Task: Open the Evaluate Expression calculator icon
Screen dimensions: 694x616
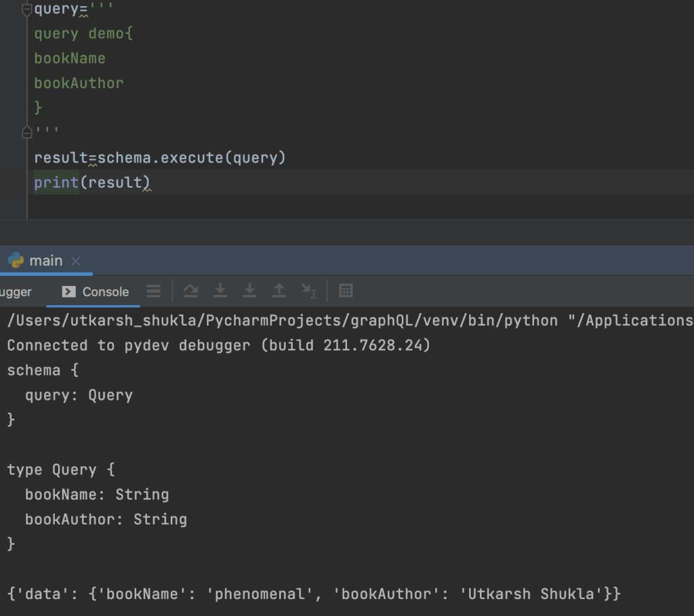Action: click(x=346, y=291)
